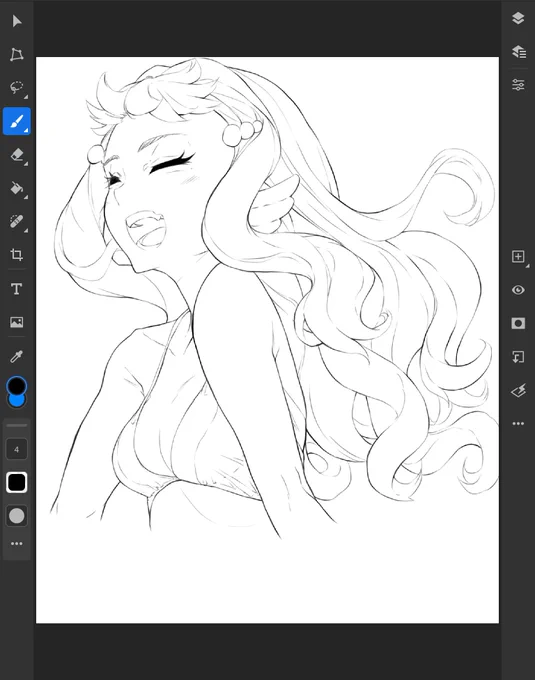Open brush size setting showing 4
The width and height of the screenshot is (535, 680).
(16, 449)
